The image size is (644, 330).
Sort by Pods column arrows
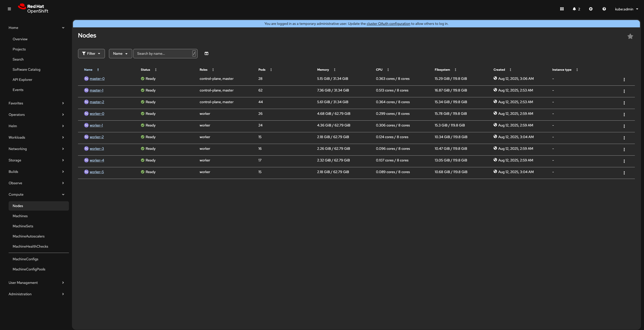(x=271, y=70)
